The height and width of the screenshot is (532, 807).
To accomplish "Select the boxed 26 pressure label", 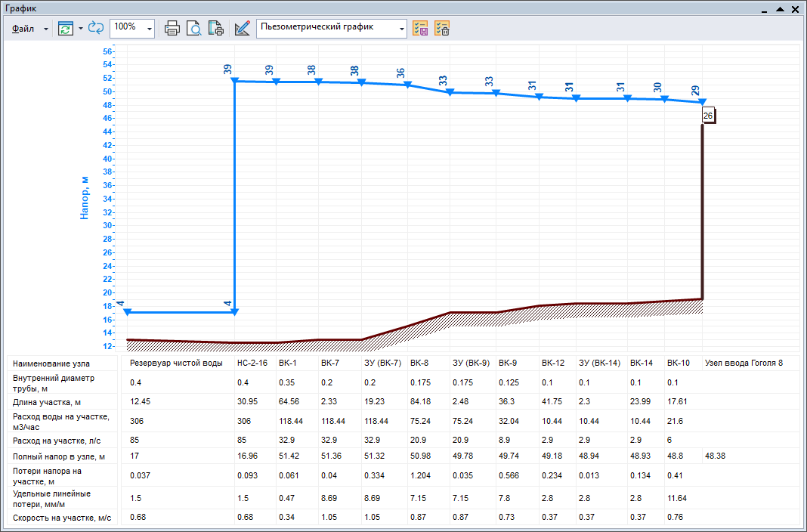I will coord(707,116).
